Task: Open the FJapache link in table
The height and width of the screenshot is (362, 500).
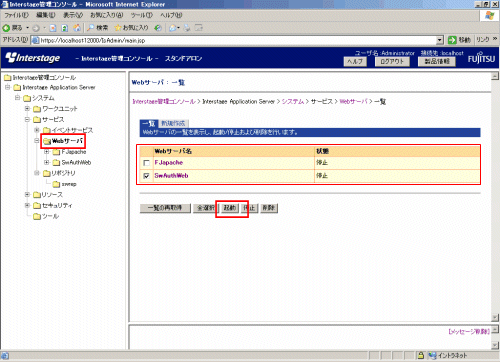Action: (169, 163)
